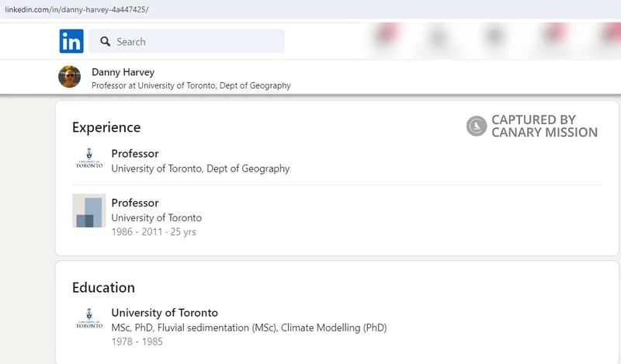Click University of Toronto, Dept of Geography text

(200, 168)
